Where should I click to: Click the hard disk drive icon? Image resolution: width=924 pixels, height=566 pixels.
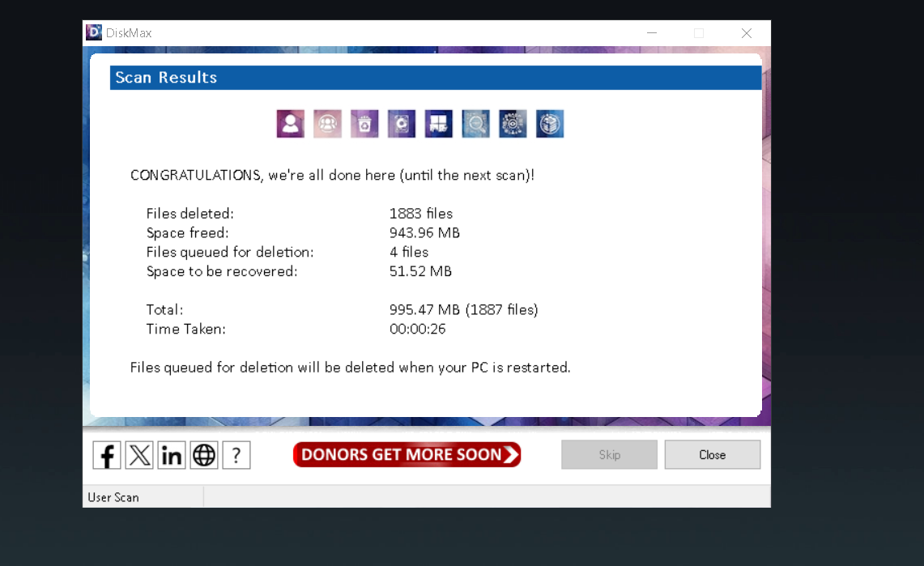pyautogui.click(x=402, y=124)
